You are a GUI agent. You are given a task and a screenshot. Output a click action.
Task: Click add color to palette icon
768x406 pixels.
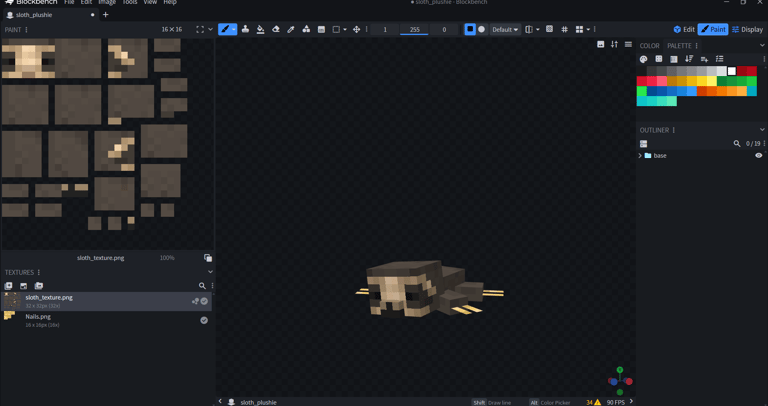(704, 59)
